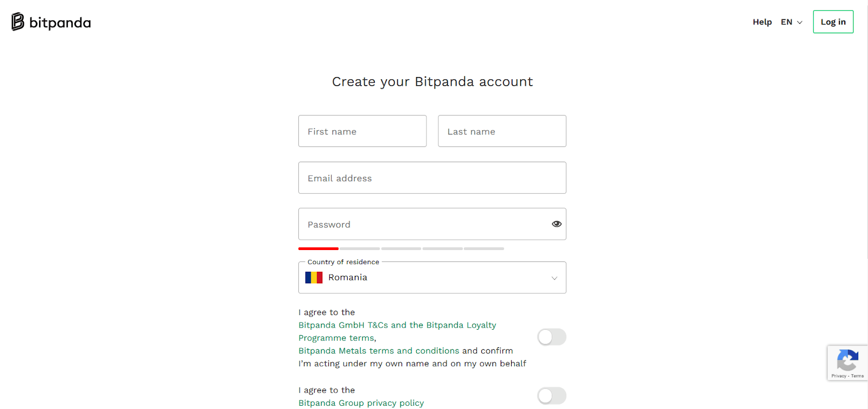The height and width of the screenshot is (409, 868).
Task: Open the Help menu item
Action: click(762, 22)
